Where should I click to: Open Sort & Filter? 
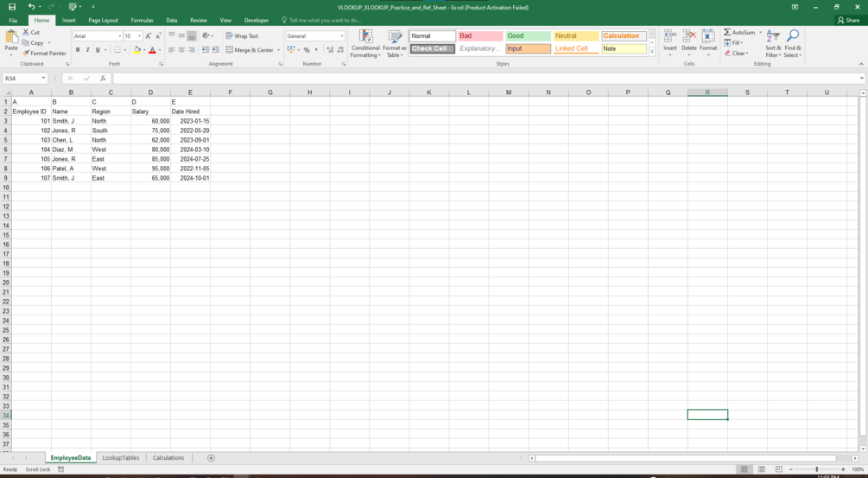point(773,44)
